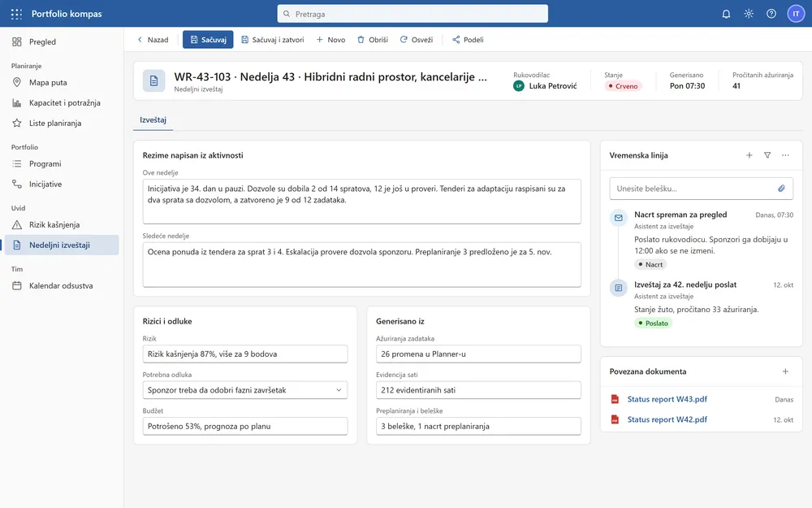Open the report document icon in header

point(153,80)
